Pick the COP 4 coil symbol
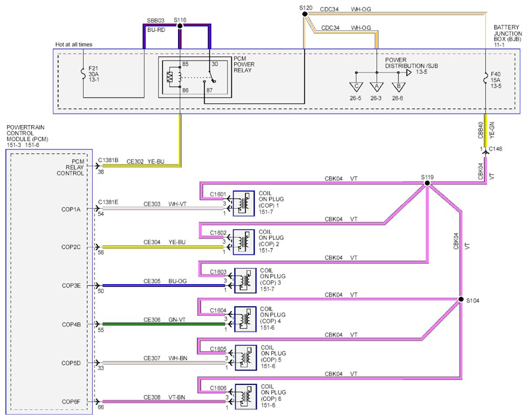 tap(245, 319)
